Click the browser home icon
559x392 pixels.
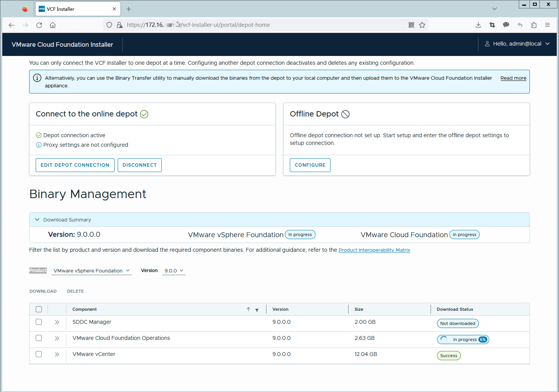pyautogui.click(x=53, y=25)
